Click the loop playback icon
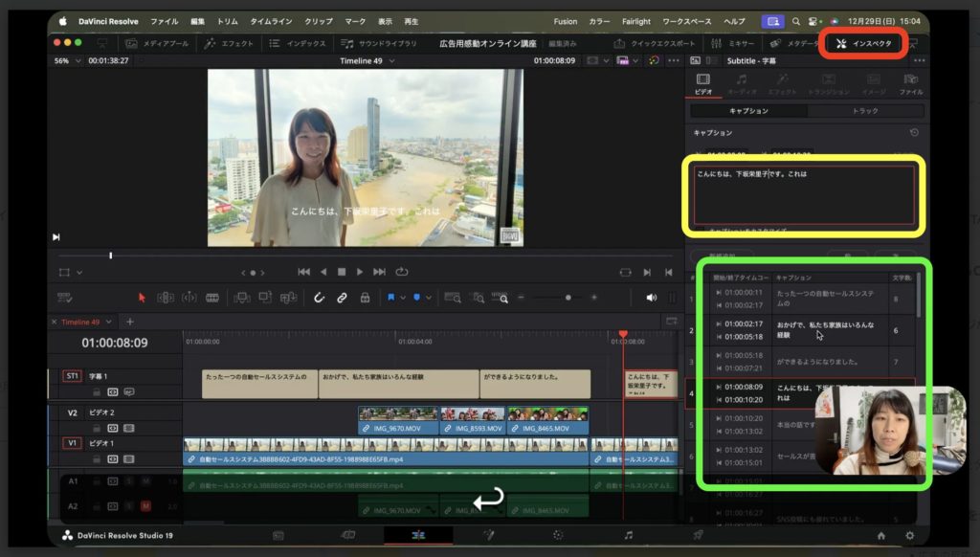This screenshot has width=980, height=557. [402, 272]
